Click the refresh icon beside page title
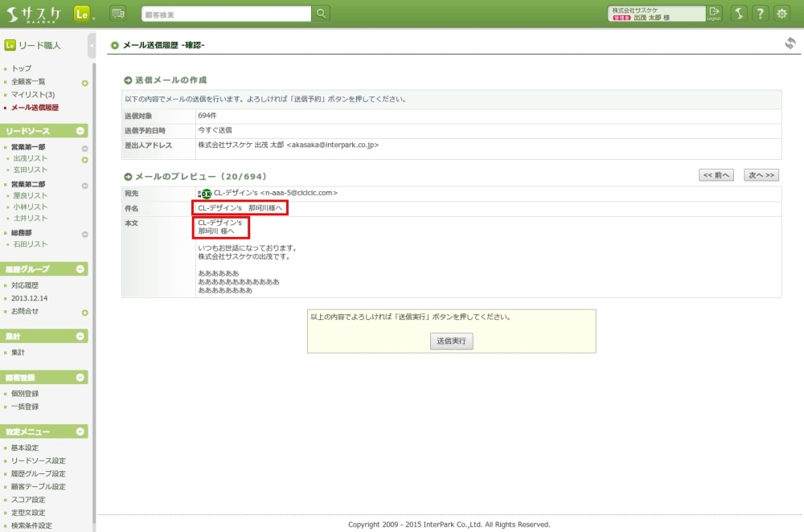804x532 pixels. (x=790, y=43)
